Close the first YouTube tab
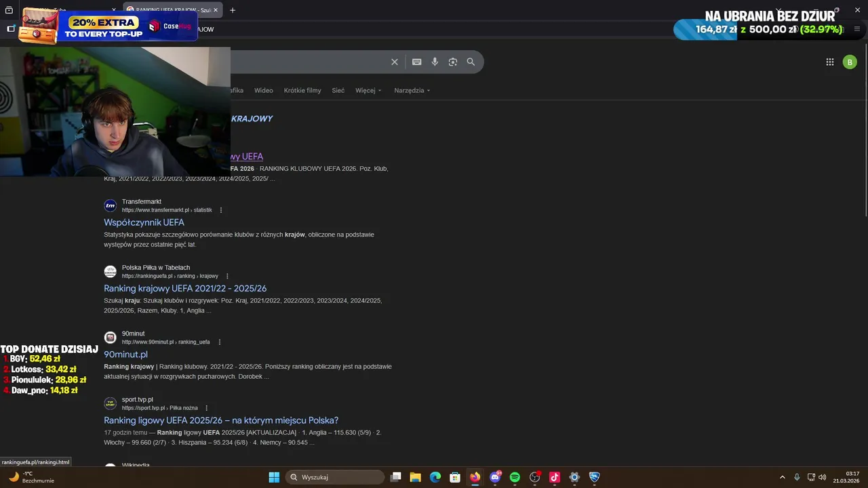The height and width of the screenshot is (488, 868). tap(114, 10)
